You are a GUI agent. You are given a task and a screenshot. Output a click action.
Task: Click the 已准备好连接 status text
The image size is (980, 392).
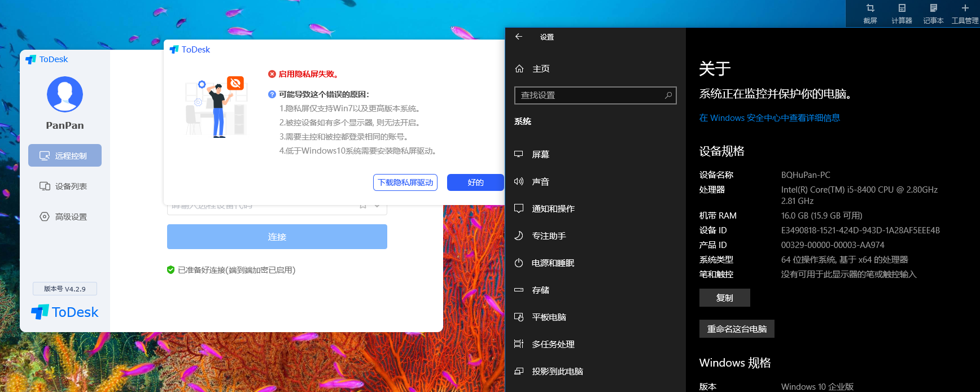(237, 270)
